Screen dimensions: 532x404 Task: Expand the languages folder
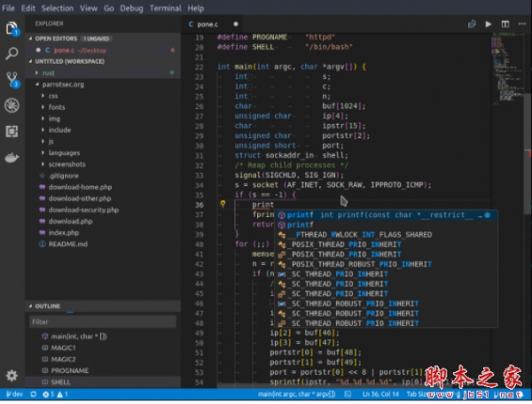pyautogui.click(x=103, y=153)
